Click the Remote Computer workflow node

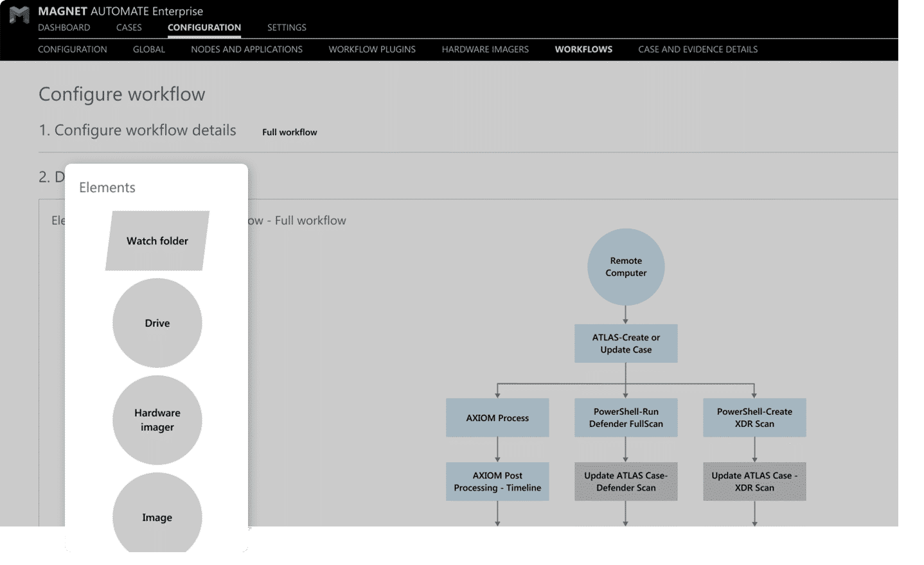pos(626,267)
